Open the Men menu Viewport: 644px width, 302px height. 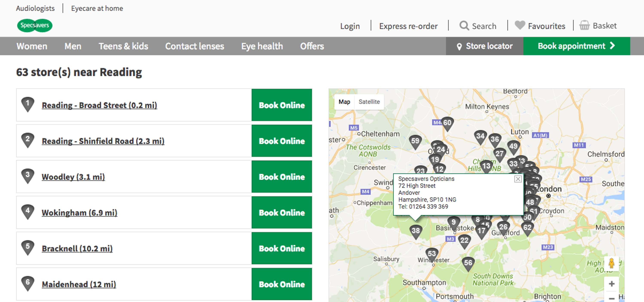tap(73, 46)
